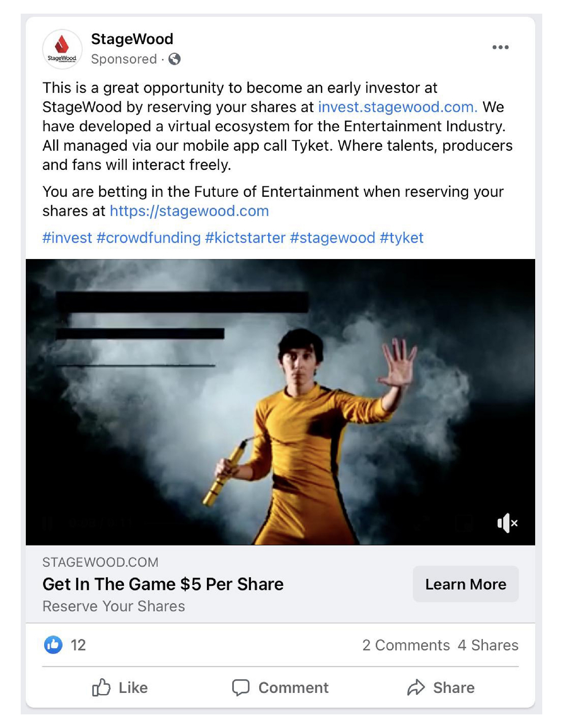Click the blue thumbs-up reaction icon
The image size is (563, 728).
click(x=53, y=645)
